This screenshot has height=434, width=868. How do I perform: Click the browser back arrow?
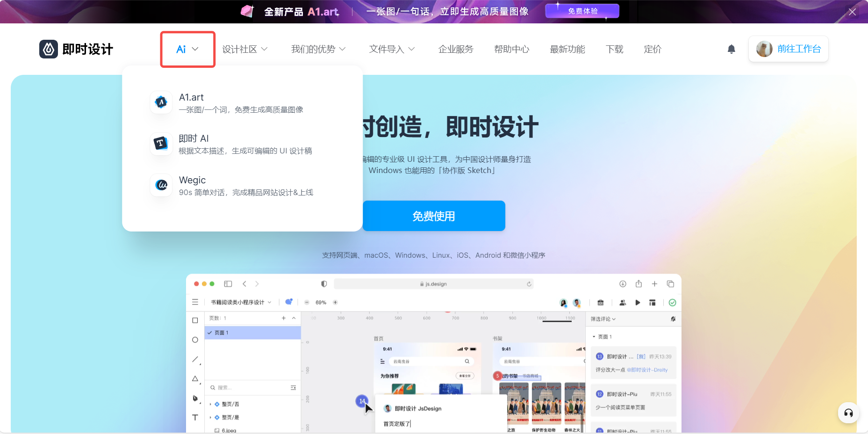pyautogui.click(x=244, y=284)
